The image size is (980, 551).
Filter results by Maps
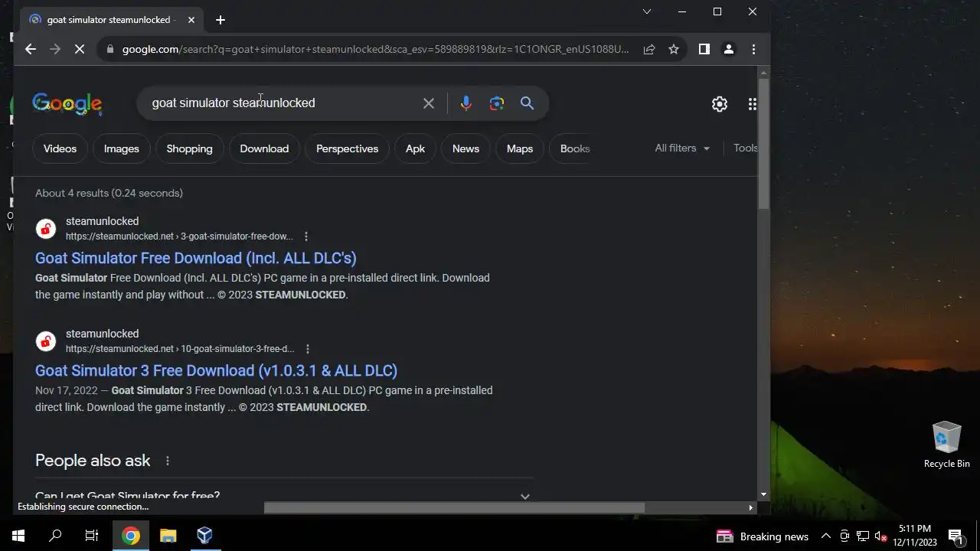[520, 148]
